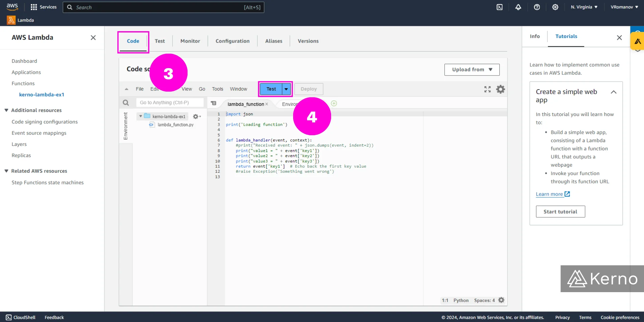Collapse the editor menu bar arrow
Viewport: 644px width, 322px height.
(x=126, y=89)
